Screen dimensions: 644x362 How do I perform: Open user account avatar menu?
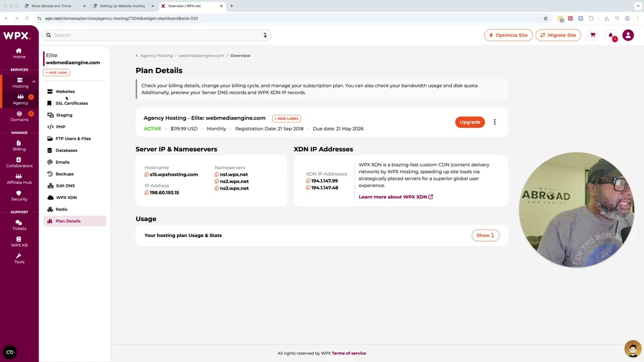(628, 35)
